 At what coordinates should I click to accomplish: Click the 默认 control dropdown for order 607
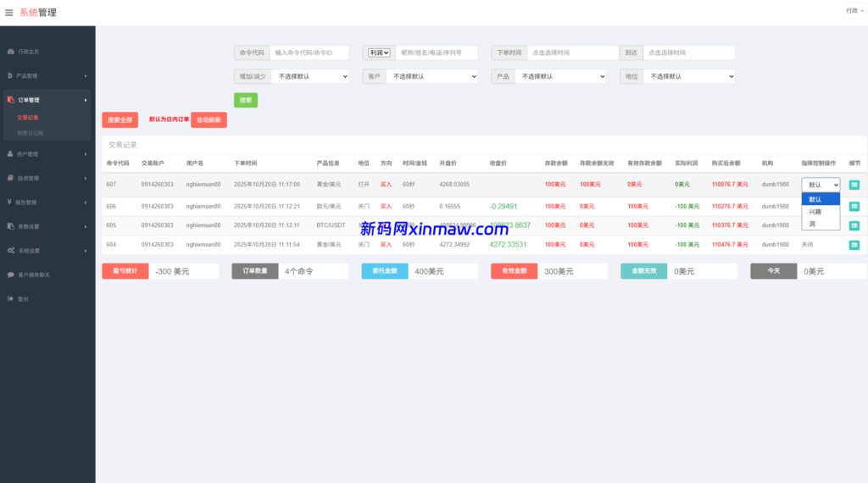tap(821, 185)
